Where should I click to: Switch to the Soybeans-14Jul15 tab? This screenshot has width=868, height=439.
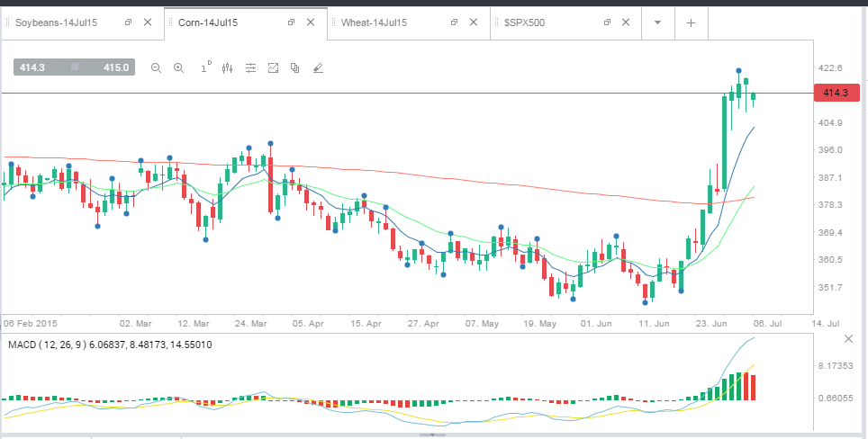pyautogui.click(x=57, y=22)
